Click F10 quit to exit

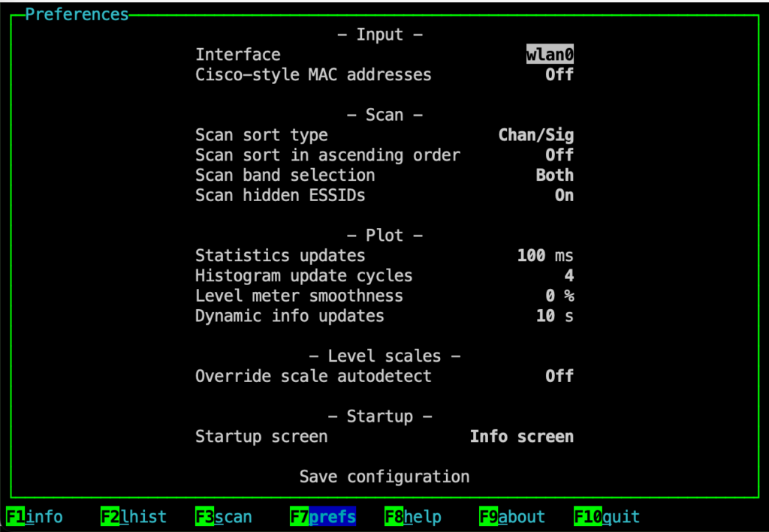click(x=607, y=516)
